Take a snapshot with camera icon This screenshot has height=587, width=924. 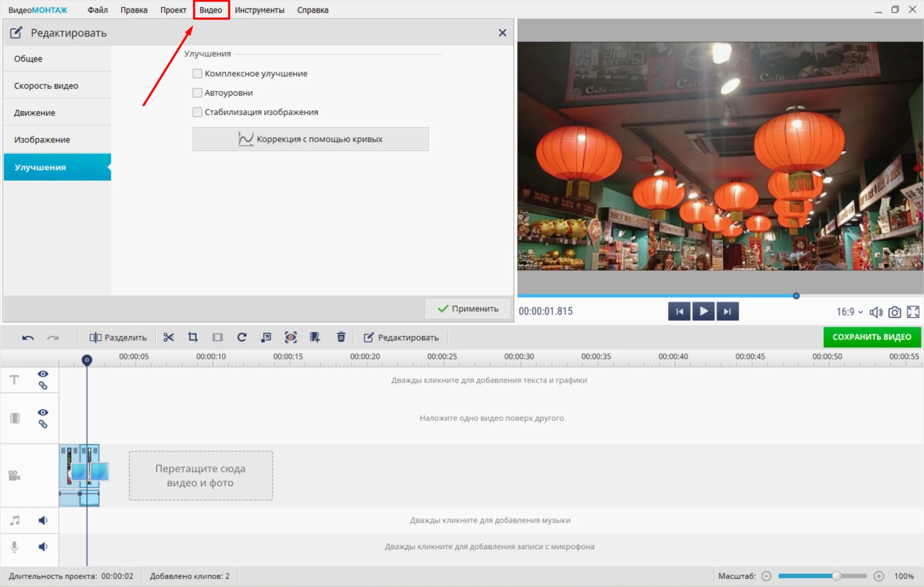point(894,312)
